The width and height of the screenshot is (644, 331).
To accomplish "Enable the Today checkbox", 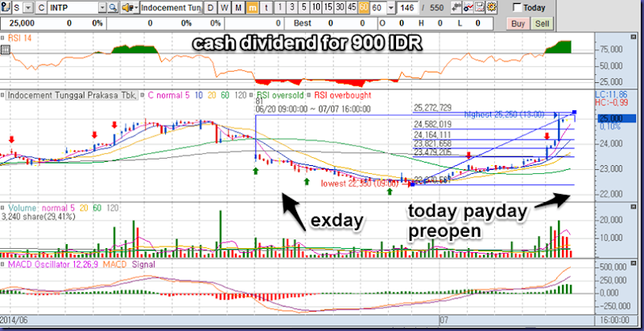I will point(518,7).
